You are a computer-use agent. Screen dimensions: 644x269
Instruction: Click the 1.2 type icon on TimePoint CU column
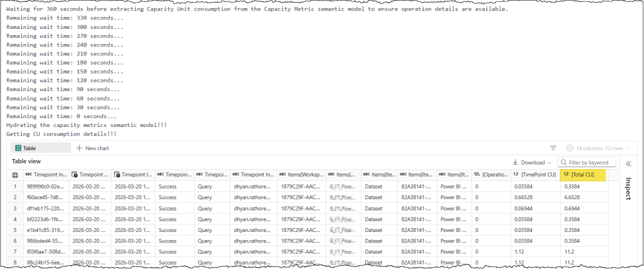pos(516,174)
